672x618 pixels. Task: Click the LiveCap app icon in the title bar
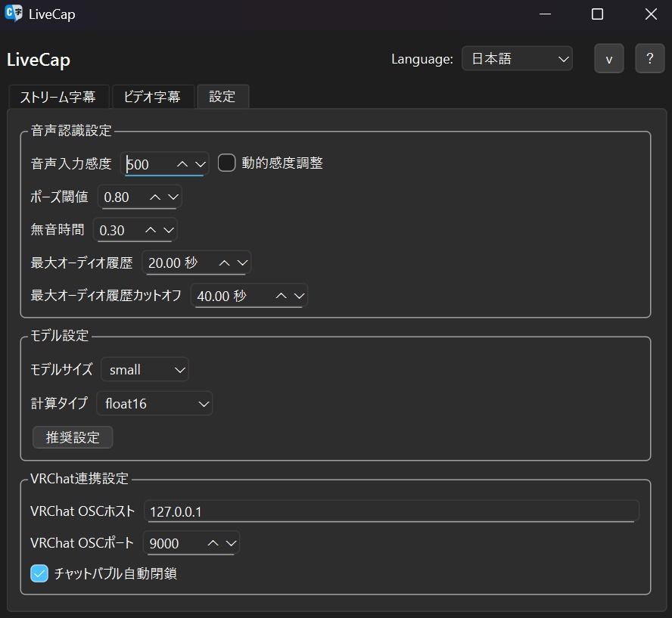click(14, 14)
